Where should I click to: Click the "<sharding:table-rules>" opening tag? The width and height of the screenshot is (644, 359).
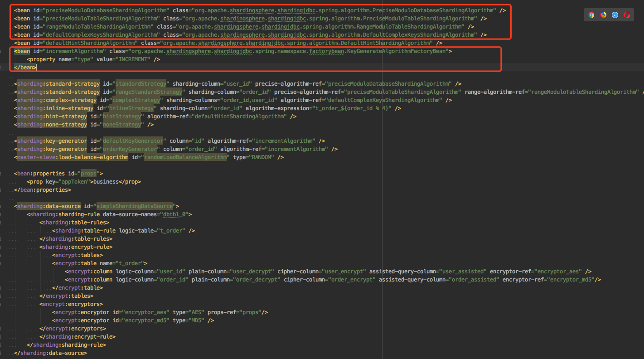pos(74,223)
